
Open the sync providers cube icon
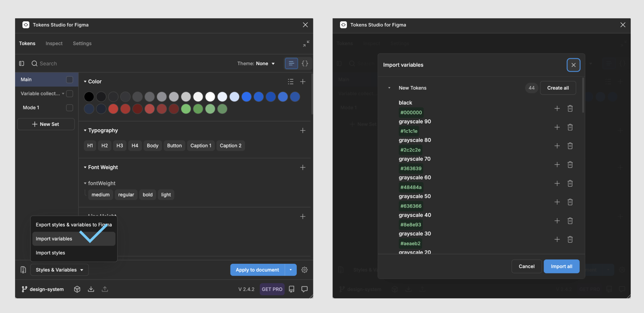[77, 289]
